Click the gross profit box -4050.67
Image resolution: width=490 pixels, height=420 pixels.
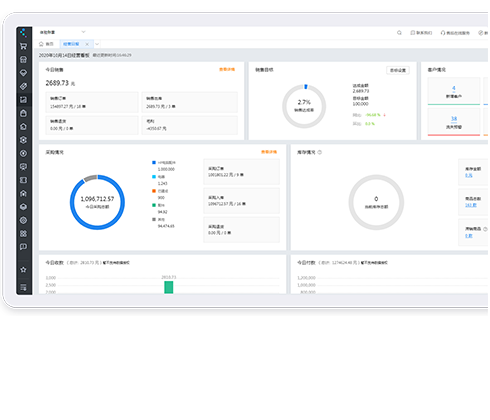point(190,125)
